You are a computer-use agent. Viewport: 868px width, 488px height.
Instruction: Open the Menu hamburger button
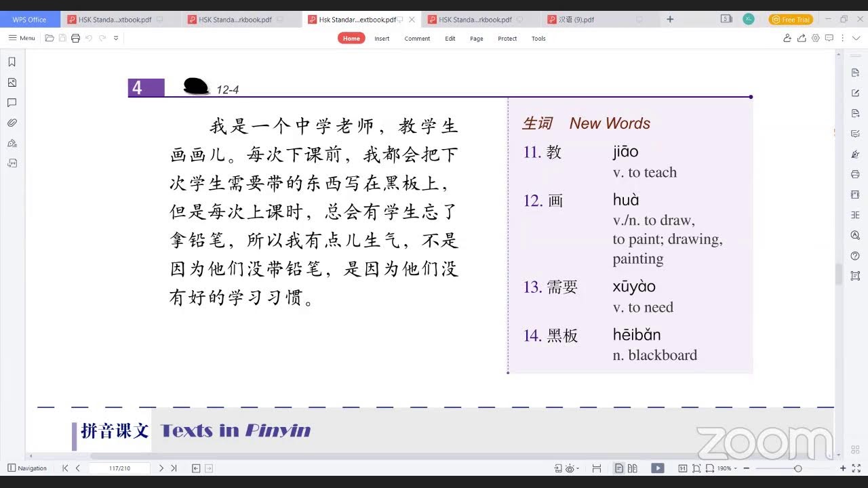pos(22,38)
